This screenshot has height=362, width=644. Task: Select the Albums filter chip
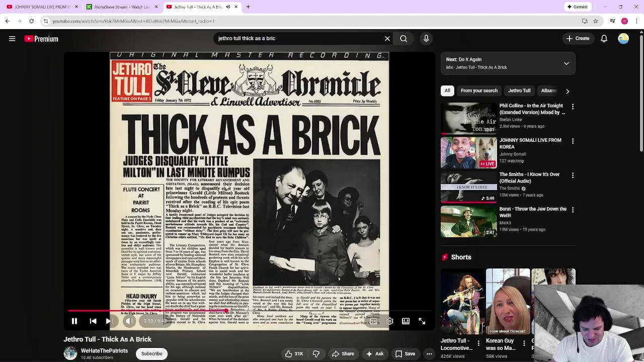click(548, 90)
